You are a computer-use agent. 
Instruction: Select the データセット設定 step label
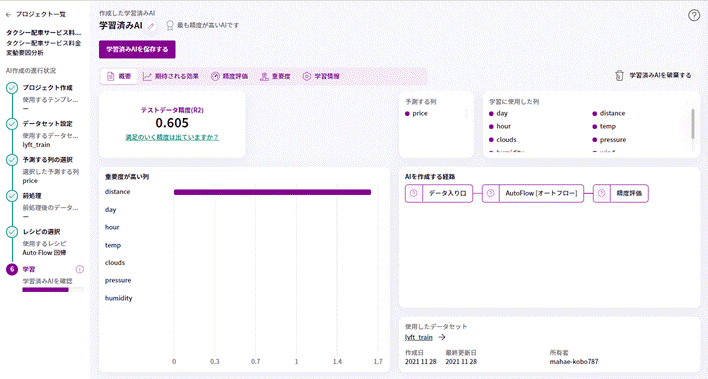(x=47, y=124)
